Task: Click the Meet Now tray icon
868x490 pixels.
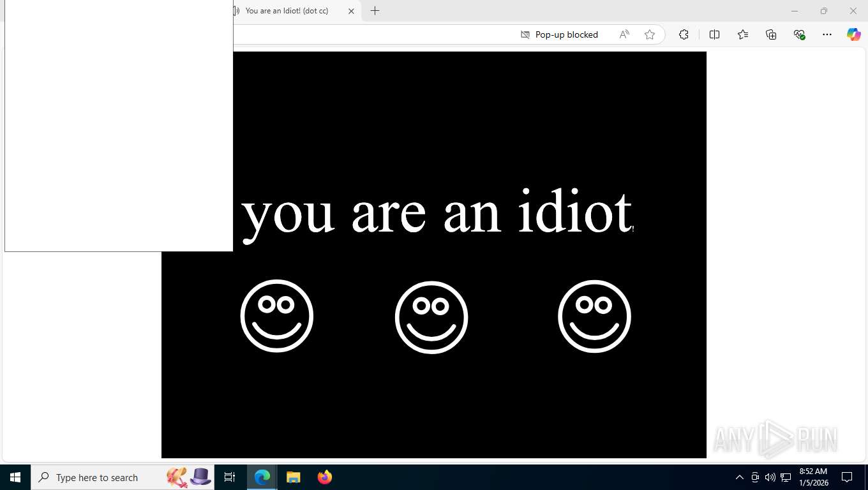Action: pyautogui.click(x=755, y=477)
